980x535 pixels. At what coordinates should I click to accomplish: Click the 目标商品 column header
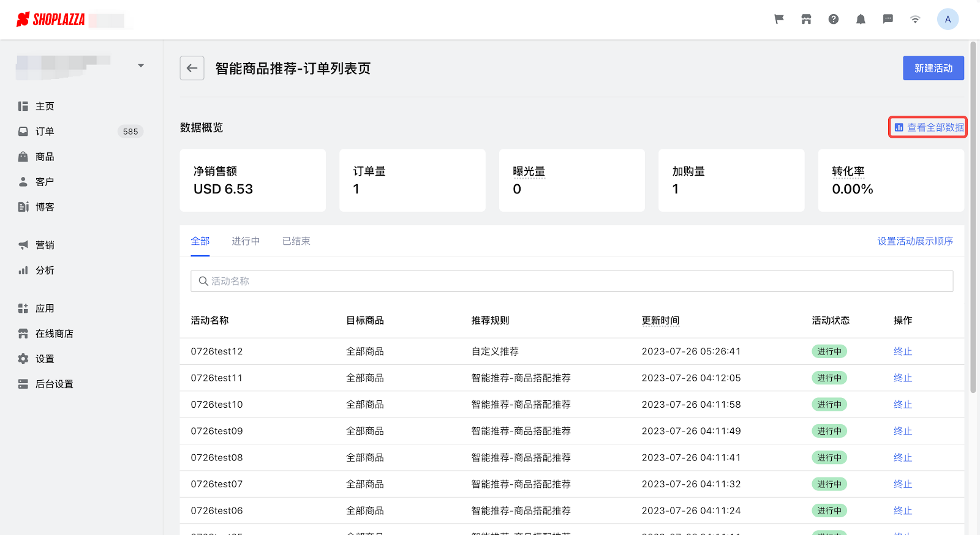(x=365, y=320)
